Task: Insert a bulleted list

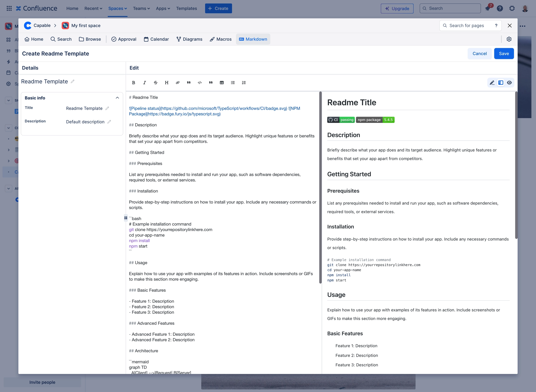Action: 233,83
